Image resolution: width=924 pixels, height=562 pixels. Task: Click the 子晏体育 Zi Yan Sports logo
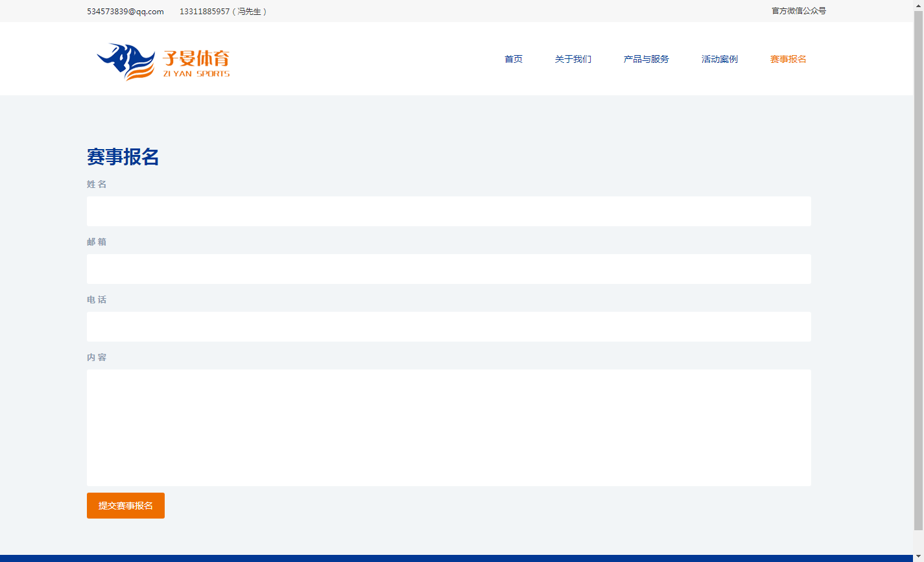click(x=163, y=60)
